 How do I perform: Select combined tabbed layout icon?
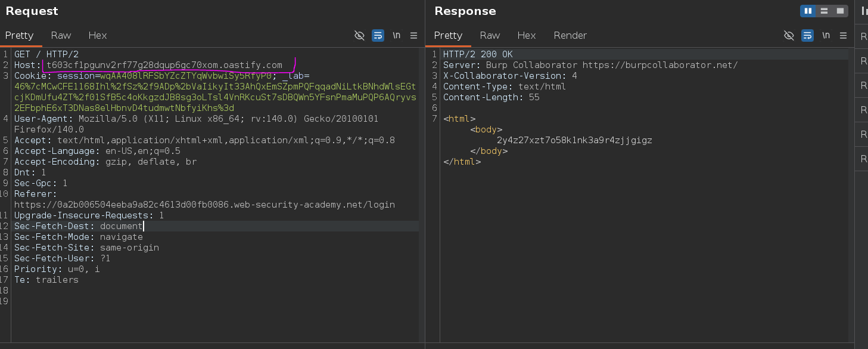[840, 11]
